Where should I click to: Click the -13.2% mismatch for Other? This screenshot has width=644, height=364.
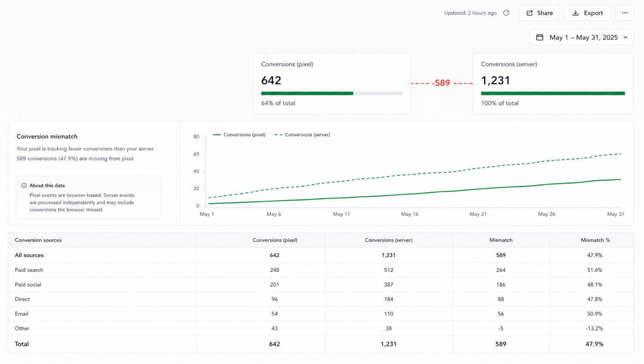pos(595,329)
